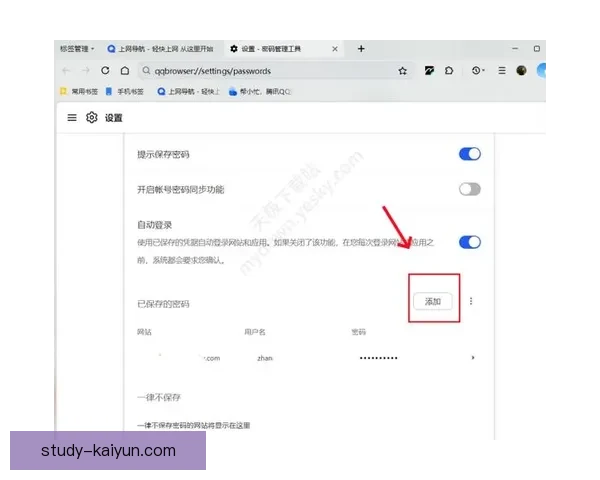Open the settings sidebar hamburger menu
The image size is (600, 480).
pyautogui.click(x=72, y=118)
